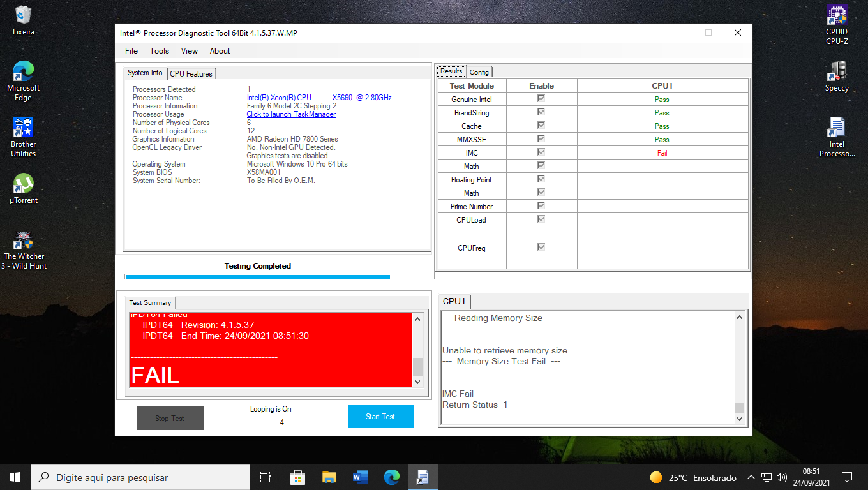Open Edge from the taskbar

pyautogui.click(x=391, y=477)
